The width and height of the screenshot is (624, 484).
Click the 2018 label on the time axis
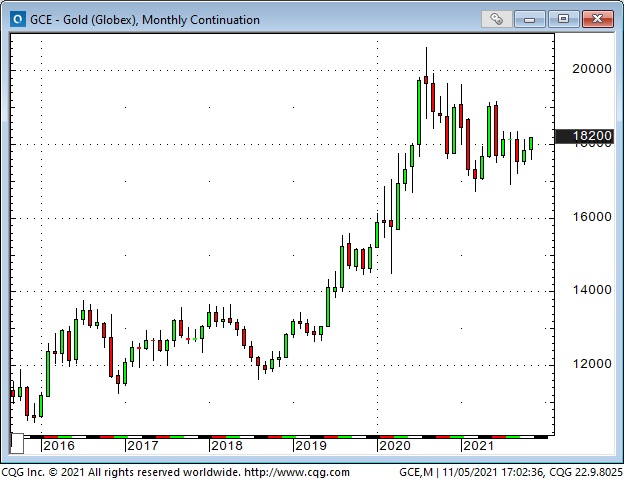point(227,445)
